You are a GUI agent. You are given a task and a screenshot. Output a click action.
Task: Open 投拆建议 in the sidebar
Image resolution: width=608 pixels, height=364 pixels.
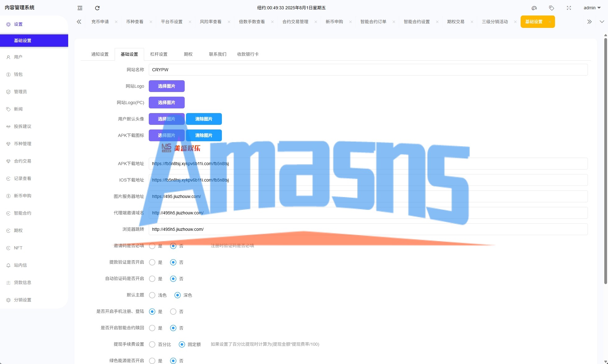point(34,126)
